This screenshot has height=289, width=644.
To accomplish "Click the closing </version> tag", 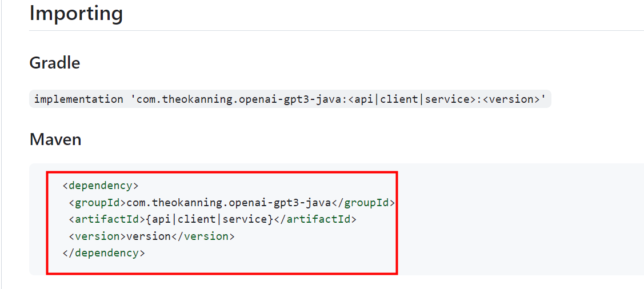I will pos(202,236).
